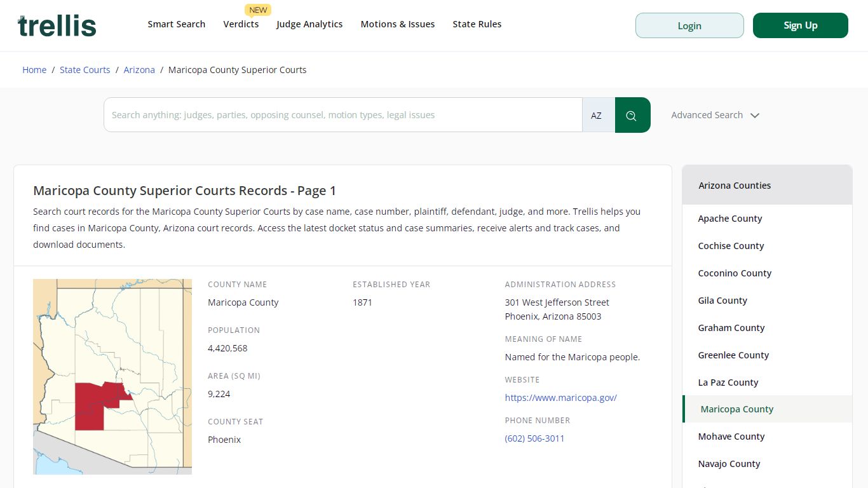Click 'Named for the Maricopa people.' text

[x=573, y=357]
